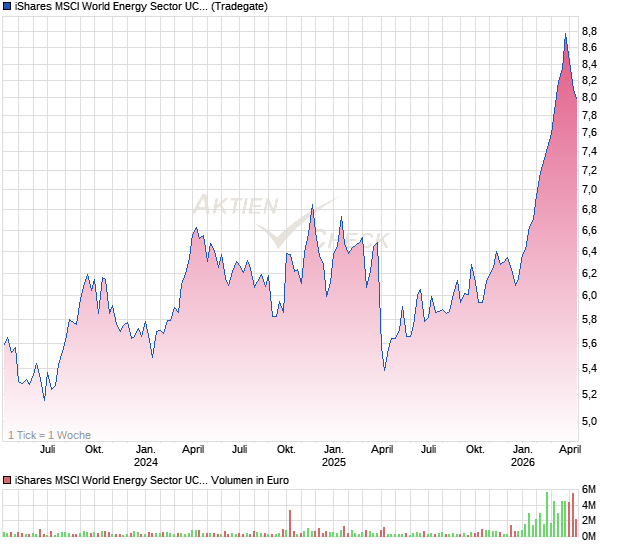Click the 0M volume axis label
The height and width of the screenshot is (546, 620).
tap(590, 535)
